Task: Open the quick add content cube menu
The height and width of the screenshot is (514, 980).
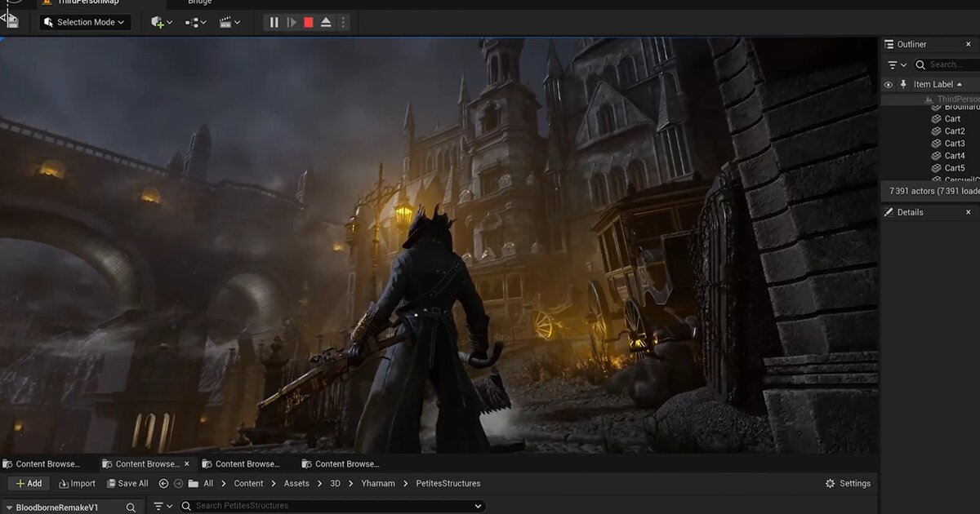Action: 162,22
